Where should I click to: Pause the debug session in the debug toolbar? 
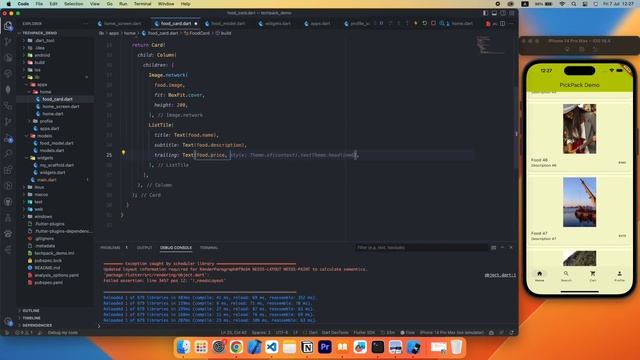[x=382, y=23]
